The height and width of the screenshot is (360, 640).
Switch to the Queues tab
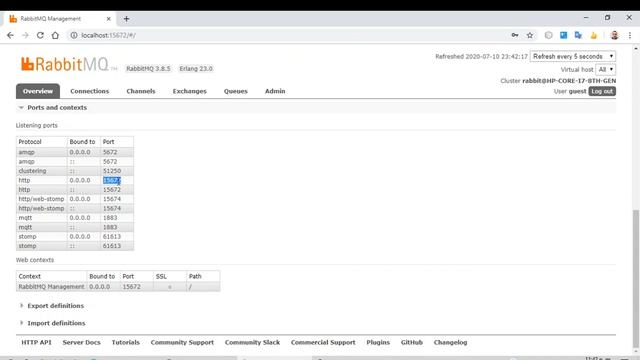coord(236,91)
